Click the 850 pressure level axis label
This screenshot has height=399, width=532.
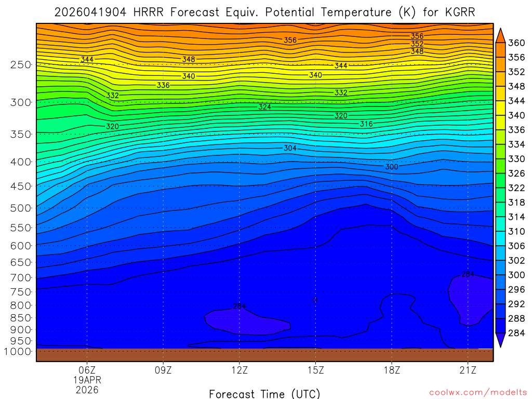tap(20, 318)
